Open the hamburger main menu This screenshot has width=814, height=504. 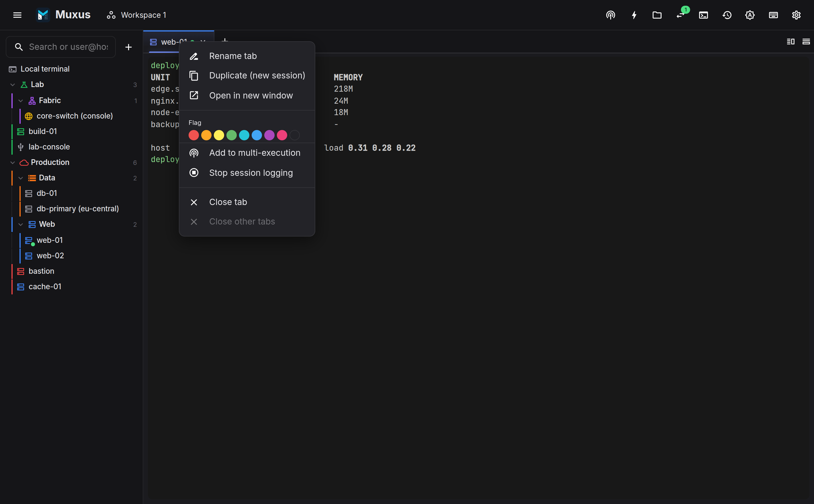[17, 15]
